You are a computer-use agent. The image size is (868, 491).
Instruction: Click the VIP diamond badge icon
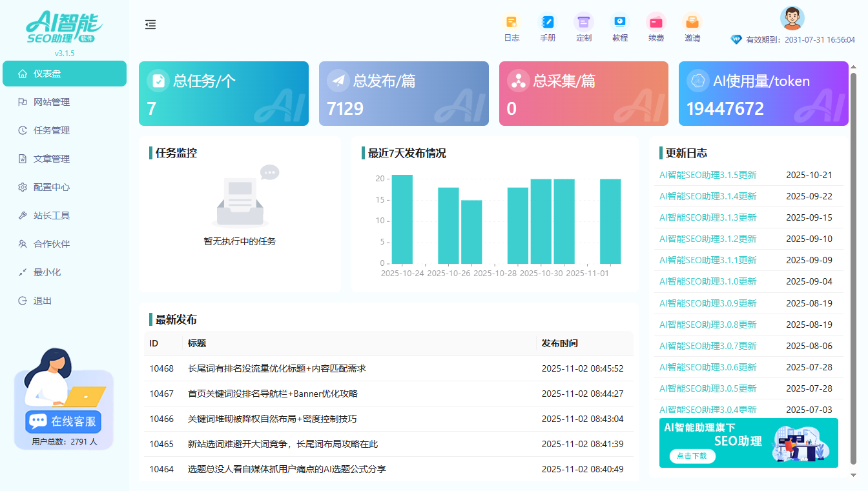(736, 39)
